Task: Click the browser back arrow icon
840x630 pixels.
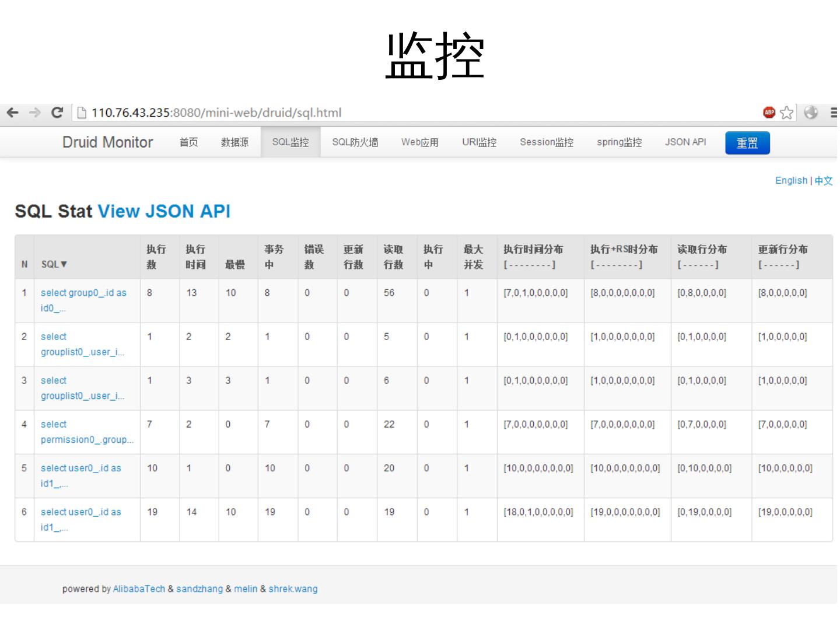Action: [x=13, y=113]
